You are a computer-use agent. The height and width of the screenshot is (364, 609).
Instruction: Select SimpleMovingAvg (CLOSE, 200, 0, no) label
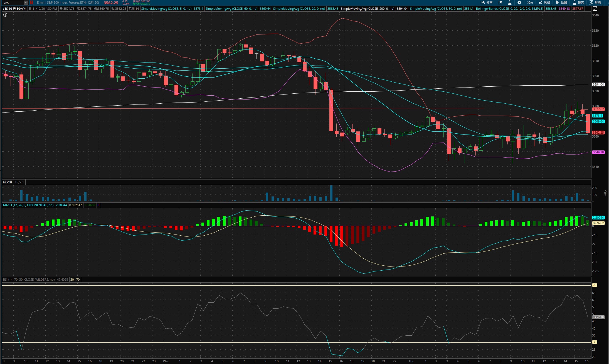click(x=368, y=9)
